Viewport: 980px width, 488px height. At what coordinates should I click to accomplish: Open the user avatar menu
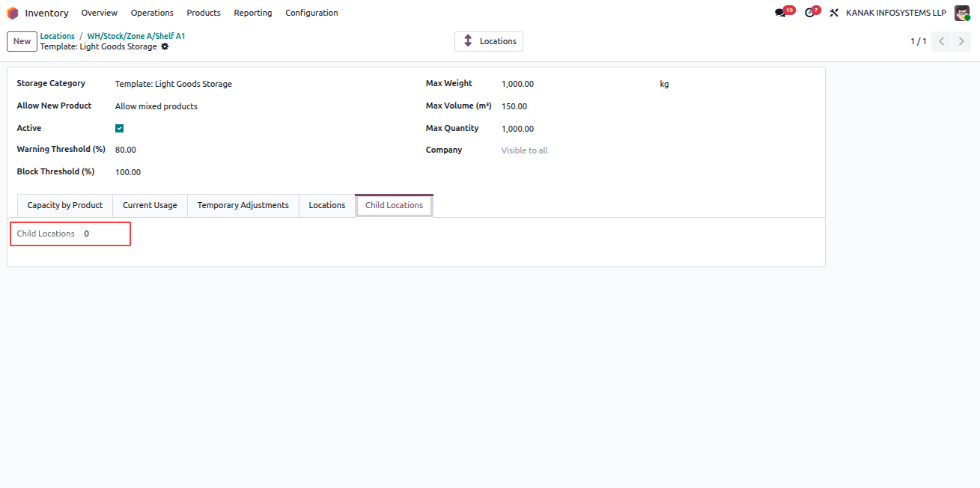pos(962,13)
